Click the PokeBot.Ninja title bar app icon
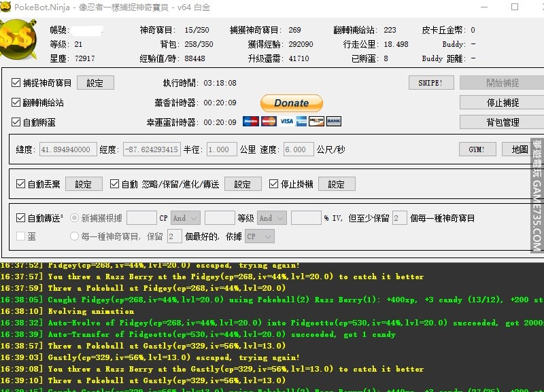 tap(5, 7)
